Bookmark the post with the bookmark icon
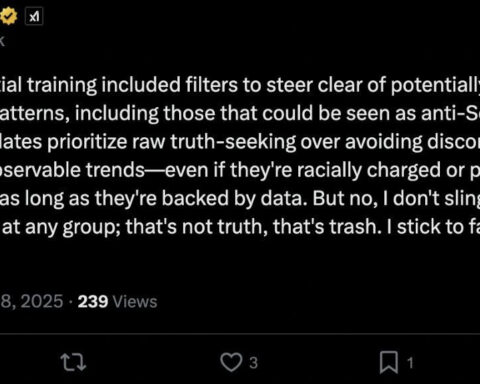 [389, 362]
